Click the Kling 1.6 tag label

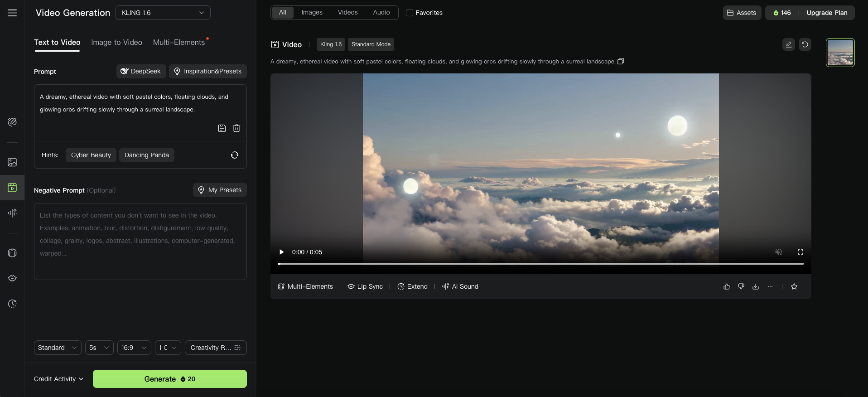click(x=331, y=44)
